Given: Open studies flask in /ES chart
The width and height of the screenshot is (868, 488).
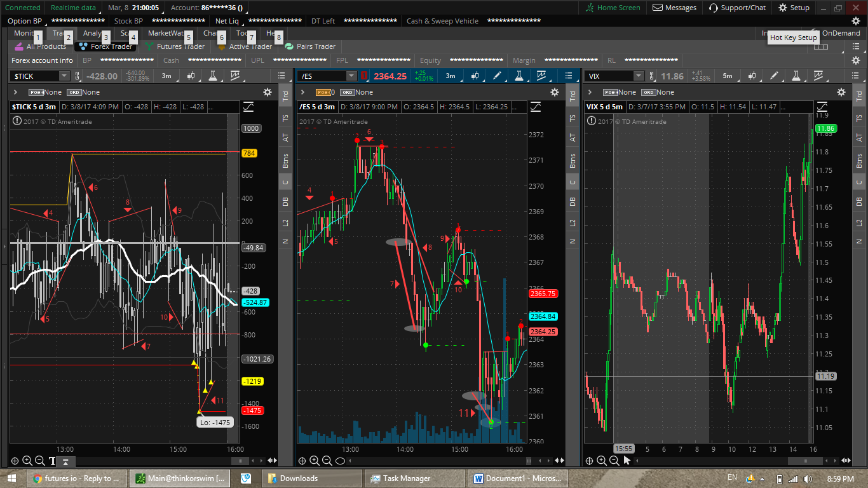Looking at the screenshot, I should click(519, 76).
